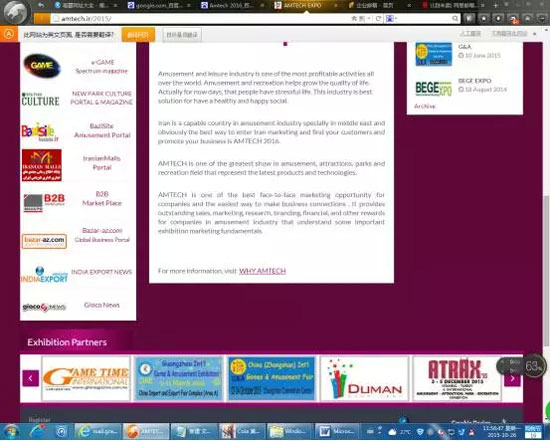Open the Windows Start button

click(x=11, y=431)
